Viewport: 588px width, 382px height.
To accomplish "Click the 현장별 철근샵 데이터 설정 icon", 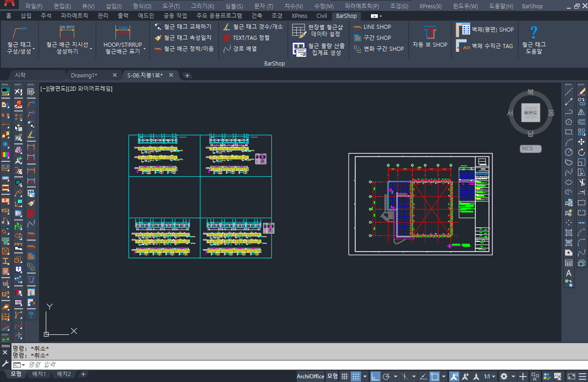I will coord(299,31).
